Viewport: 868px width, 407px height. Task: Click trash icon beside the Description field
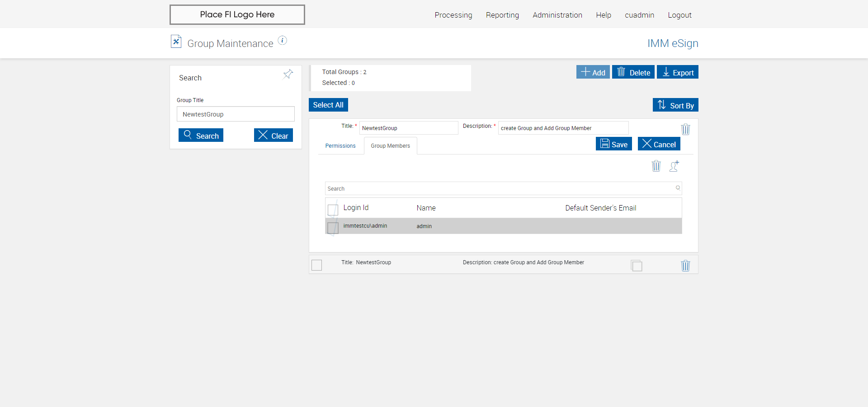coord(685,129)
